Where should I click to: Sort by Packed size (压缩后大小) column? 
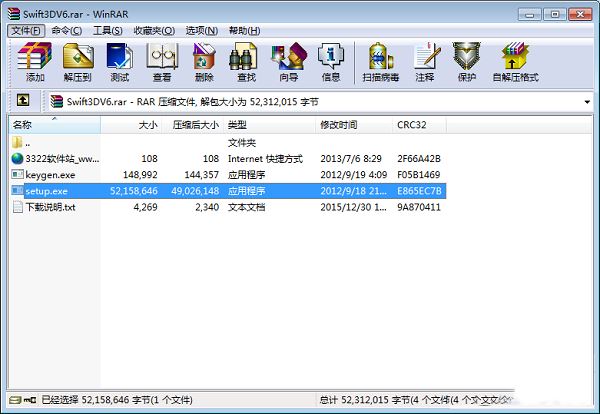pyautogui.click(x=193, y=125)
